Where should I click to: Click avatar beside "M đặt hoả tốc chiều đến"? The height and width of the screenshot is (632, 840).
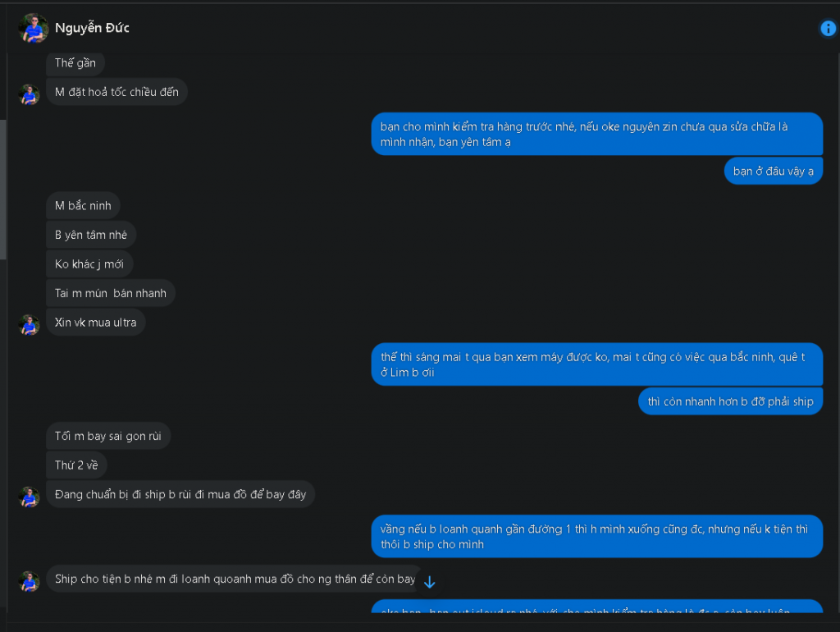coord(30,94)
